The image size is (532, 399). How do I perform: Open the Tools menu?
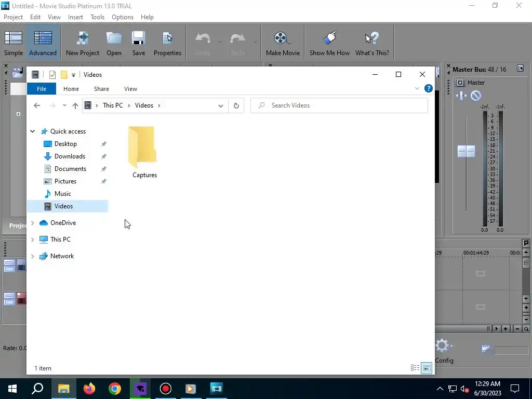pos(97,17)
